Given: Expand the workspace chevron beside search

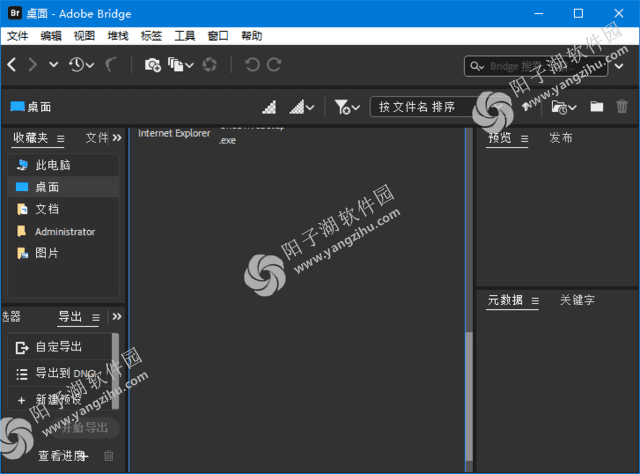Looking at the screenshot, I should coord(619,66).
